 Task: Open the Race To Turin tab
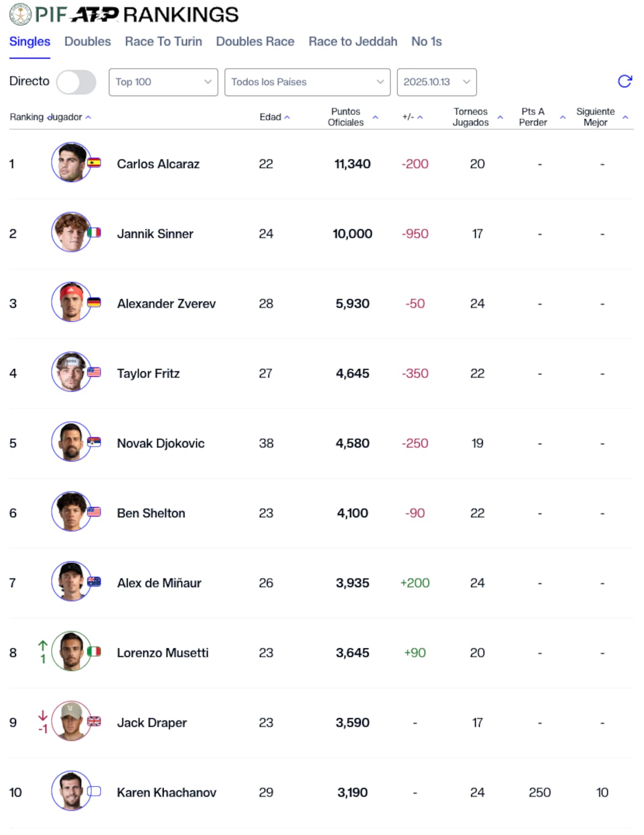163,41
